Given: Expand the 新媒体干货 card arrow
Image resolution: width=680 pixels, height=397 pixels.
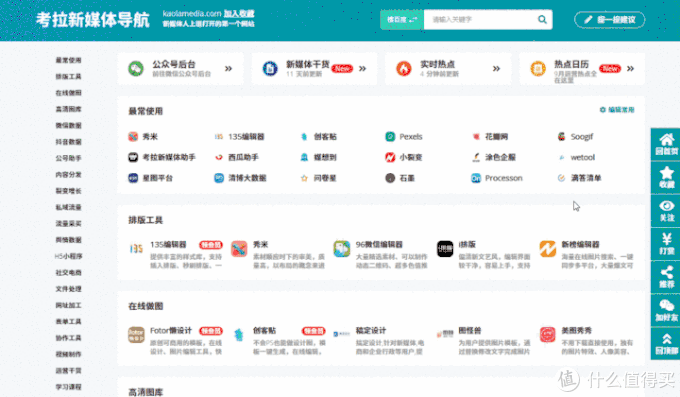Looking at the screenshot, I should (363, 69).
